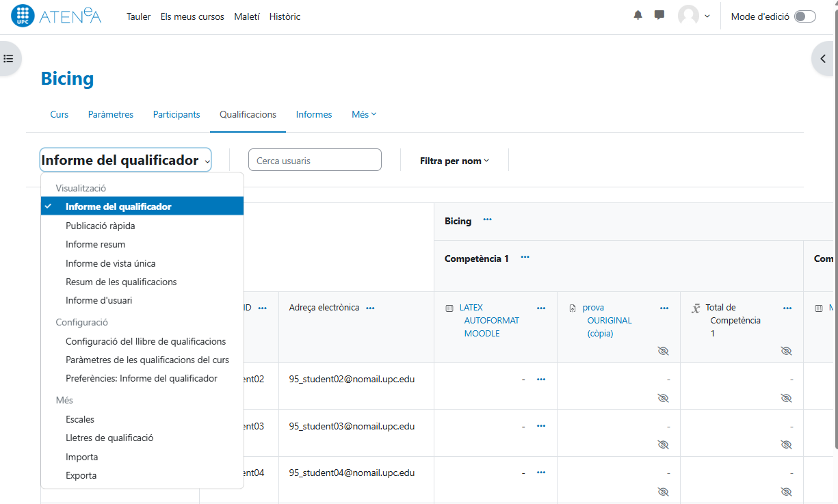
Task: Choose Exporta in the dropdown menu
Action: click(81, 475)
